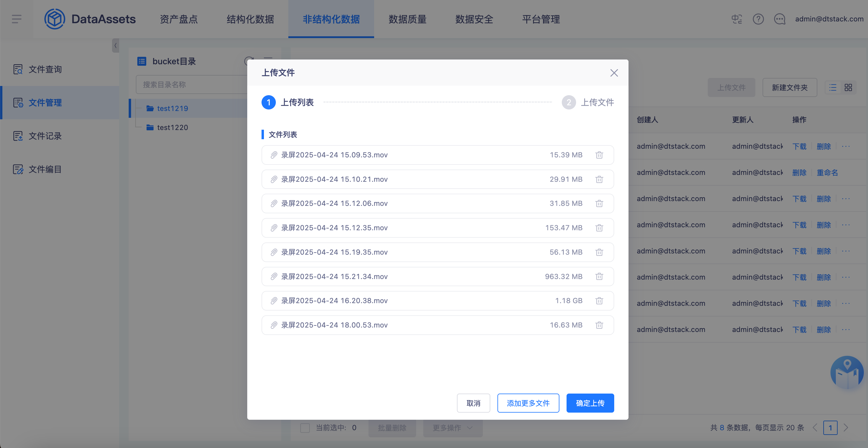Expand the 更多操作 dropdown
Screen dimensions: 868x448
point(452,428)
